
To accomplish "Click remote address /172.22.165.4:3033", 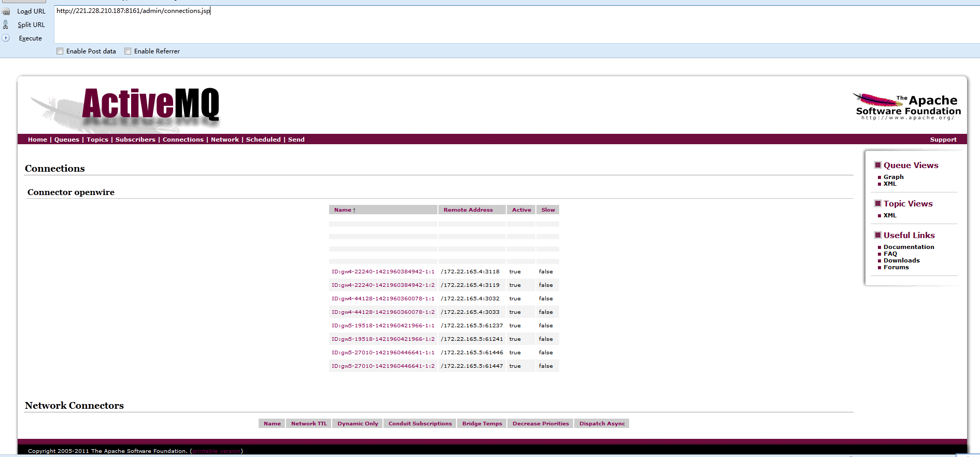I will coord(470,312).
